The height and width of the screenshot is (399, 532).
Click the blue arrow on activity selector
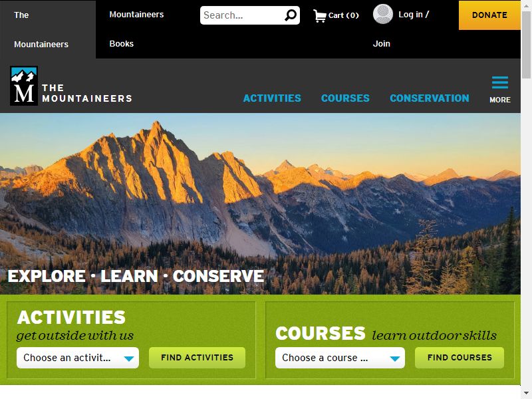[x=129, y=358]
